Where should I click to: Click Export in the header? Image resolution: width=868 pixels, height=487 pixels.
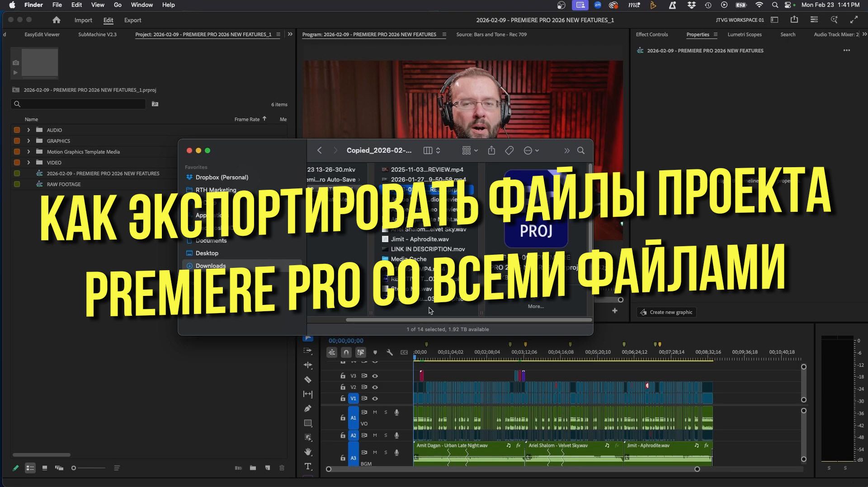[x=132, y=20]
